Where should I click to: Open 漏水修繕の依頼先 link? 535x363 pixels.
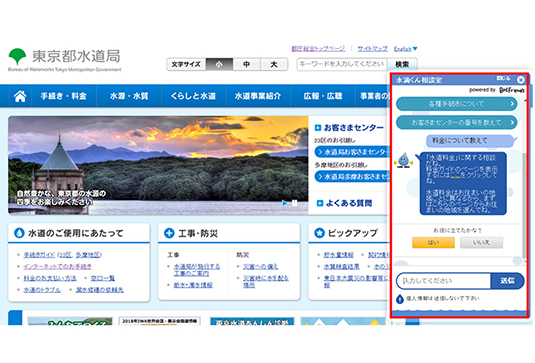[99, 290]
